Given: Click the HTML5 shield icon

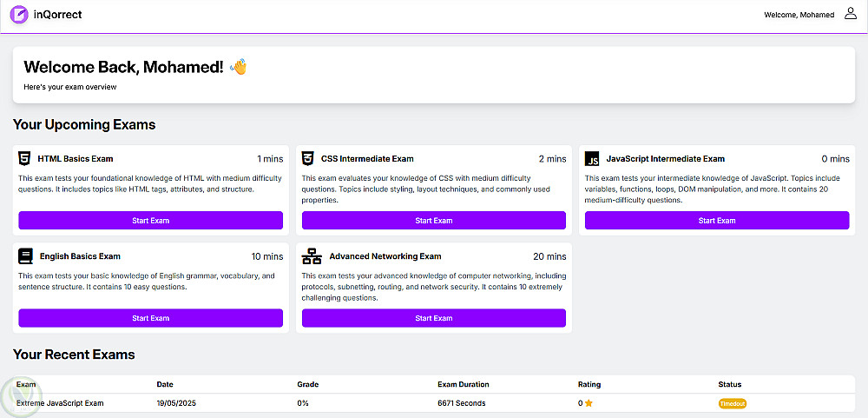Looking at the screenshot, I should tap(24, 158).
